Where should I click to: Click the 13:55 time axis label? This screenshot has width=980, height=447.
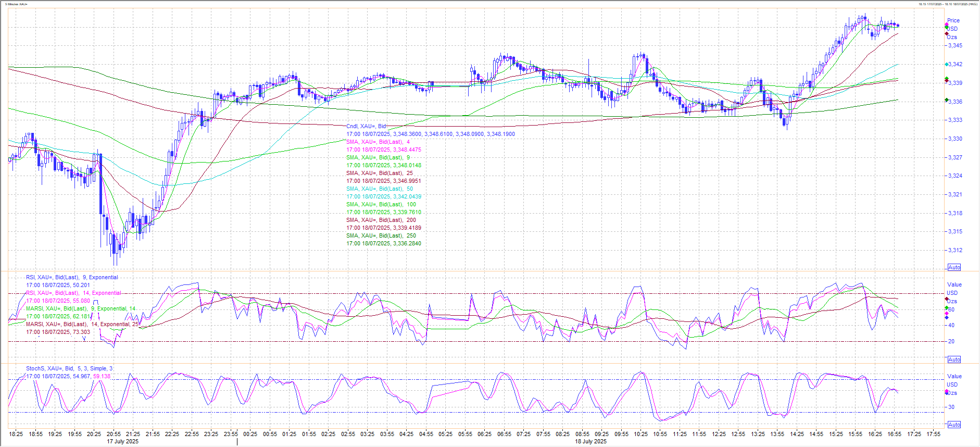777,433
